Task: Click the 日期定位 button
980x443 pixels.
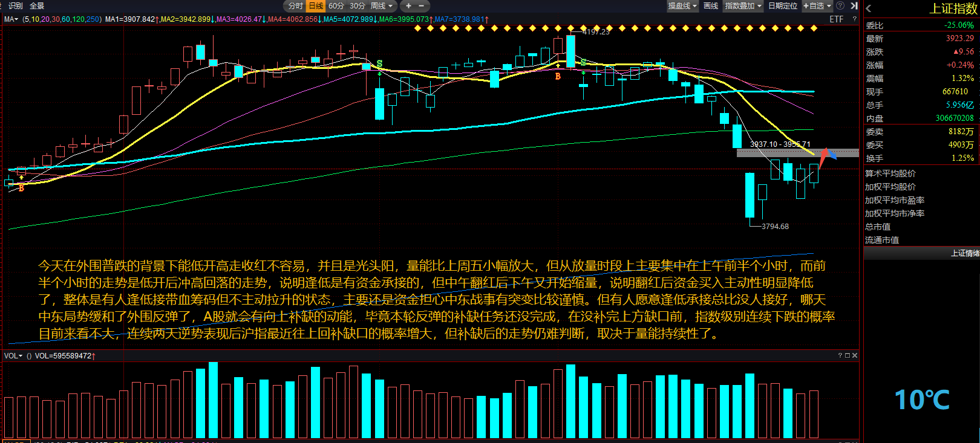Action: pos(783,6)
